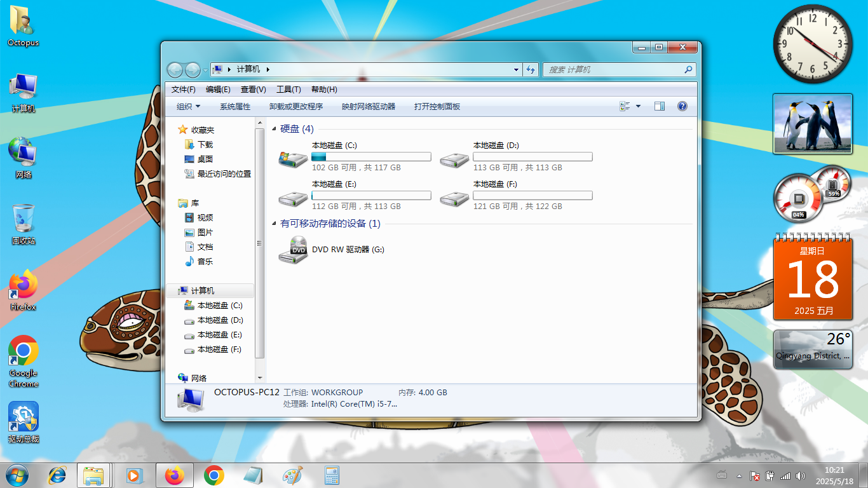Click the help question mark icon
Screen dimensions: 868x488
pyautogui.click(x=682, y=107)
